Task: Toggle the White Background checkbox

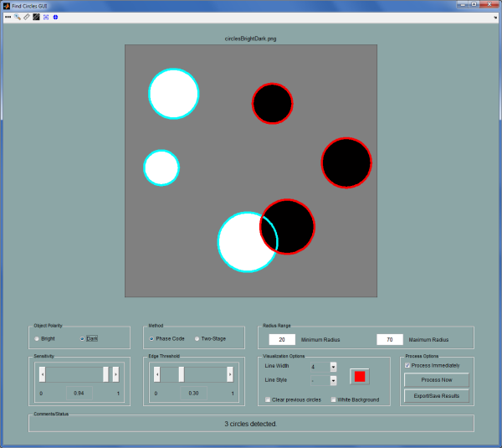Action: click(334, 399)
